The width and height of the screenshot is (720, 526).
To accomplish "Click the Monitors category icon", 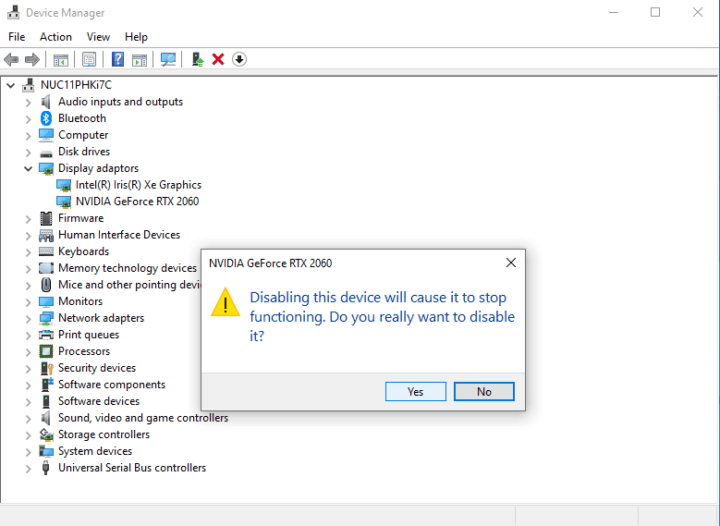I will point(46,302).
